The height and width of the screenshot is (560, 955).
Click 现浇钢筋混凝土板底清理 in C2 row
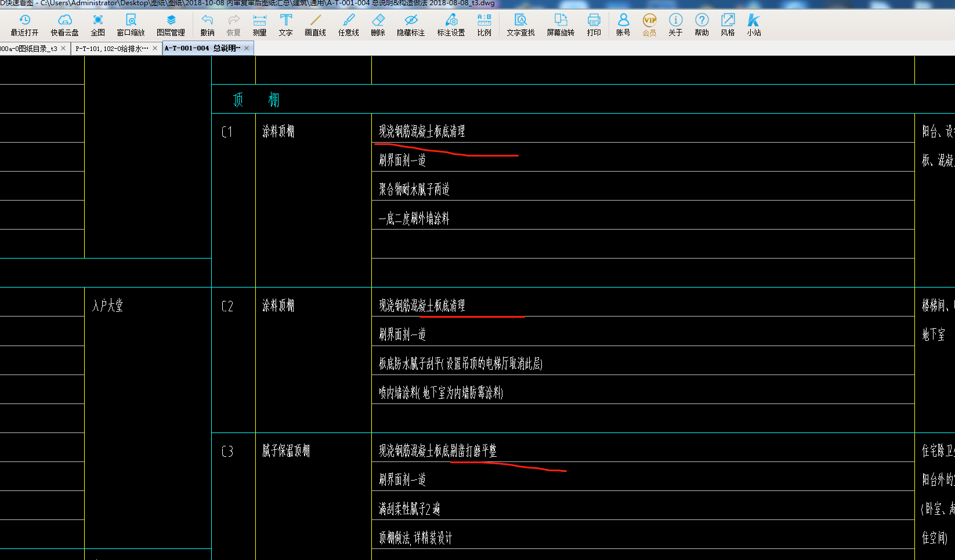(422, 306)
